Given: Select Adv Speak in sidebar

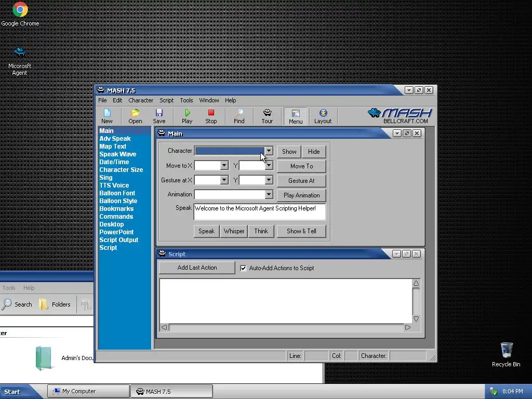Looking at the screenshot, I should [x=115, y=138].
